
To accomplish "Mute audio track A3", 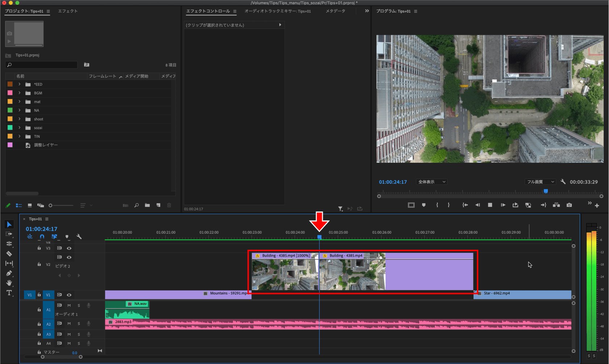I will (x=69, y=334).
